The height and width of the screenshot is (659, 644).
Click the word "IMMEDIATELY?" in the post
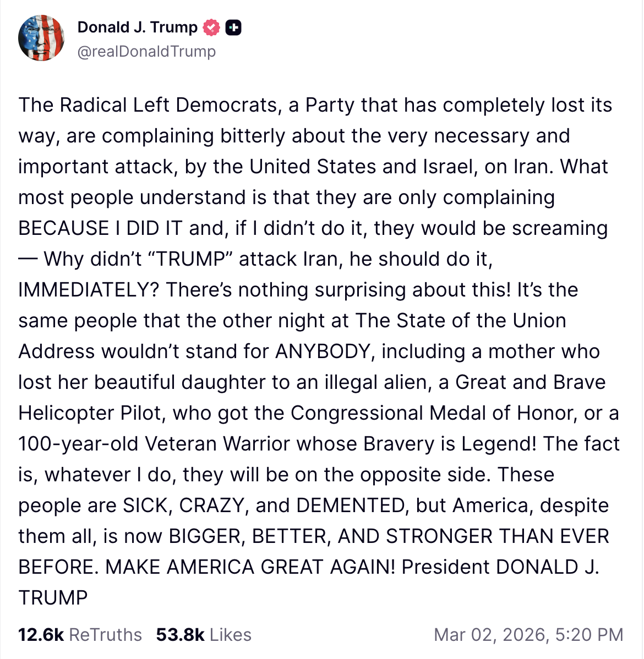(89, 290)
